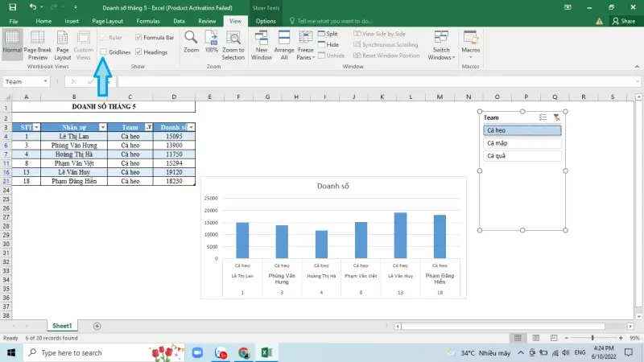Click the zoom slider in status bar
Screen dimensions: 644x362
pyautogui.click(x=592, y=338)
